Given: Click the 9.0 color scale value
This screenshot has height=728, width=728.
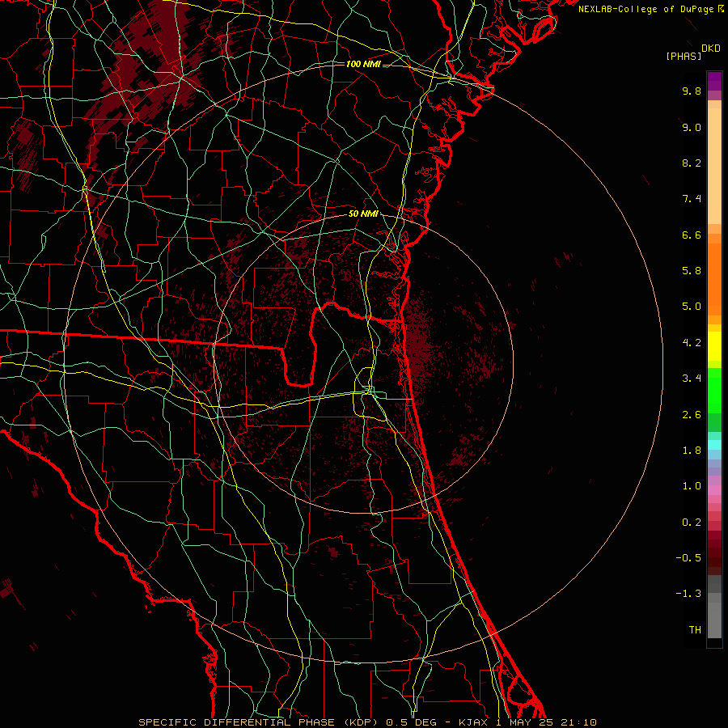Looking at the screenshot, I should 692,127.
